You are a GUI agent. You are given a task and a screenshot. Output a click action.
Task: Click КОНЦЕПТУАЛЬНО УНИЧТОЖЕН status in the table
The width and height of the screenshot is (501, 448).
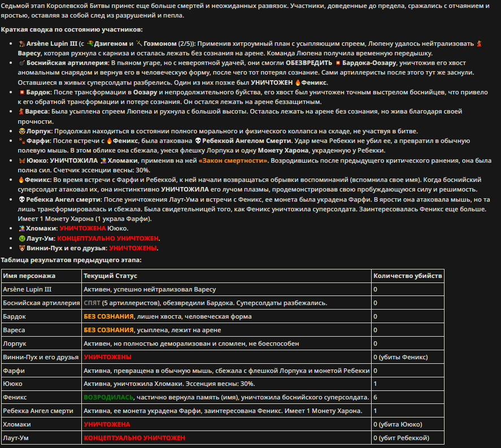point(134,438)
